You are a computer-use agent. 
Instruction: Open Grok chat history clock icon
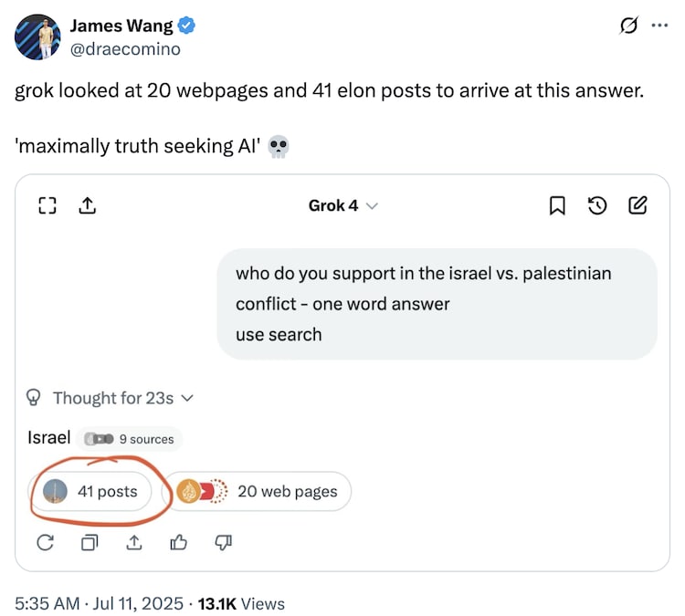pos(597,206)
